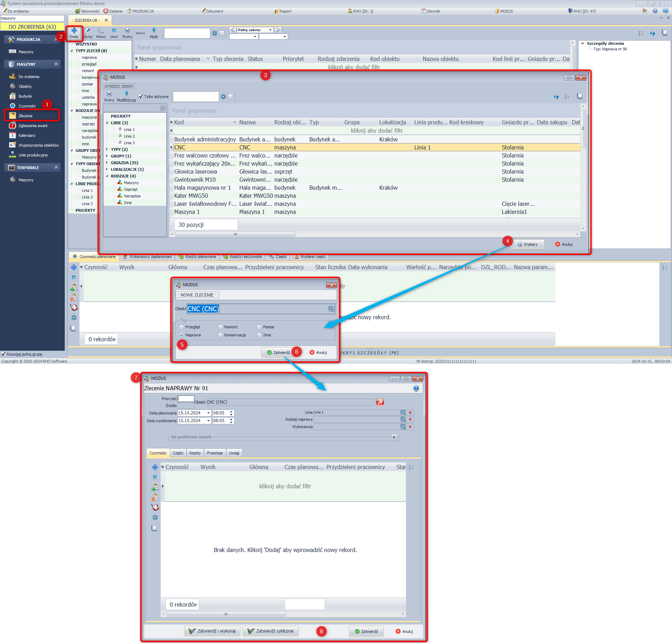This screenshot has width=672, height=643.
Task: Click the Klonuj icon in toolbar
Action: coord(101,31)
